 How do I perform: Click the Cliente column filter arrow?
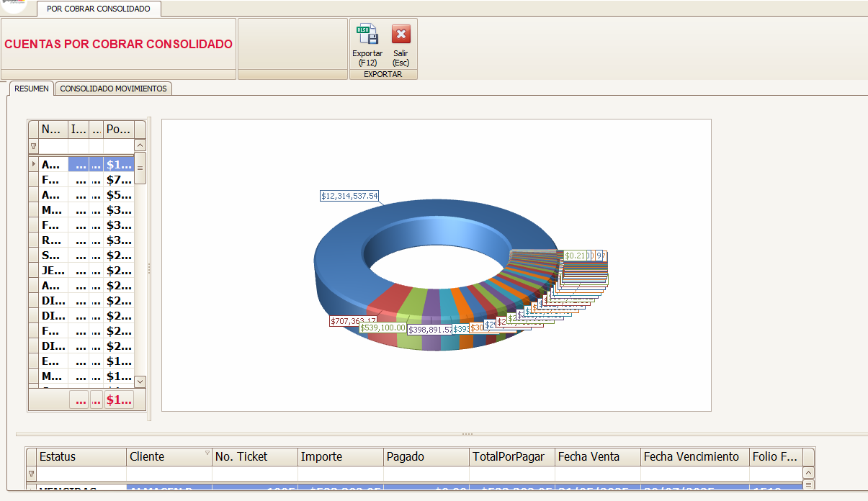(x=207, y=453)
